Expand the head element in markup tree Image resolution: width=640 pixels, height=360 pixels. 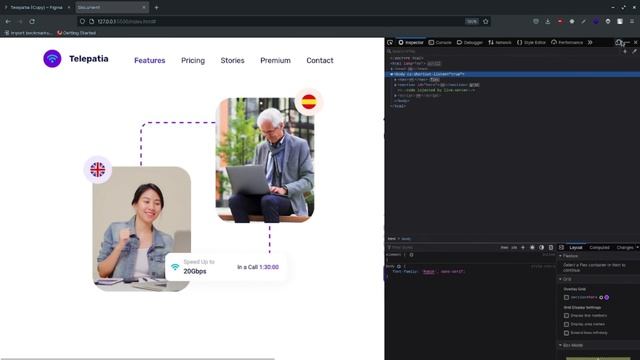[x=392, y=69]
